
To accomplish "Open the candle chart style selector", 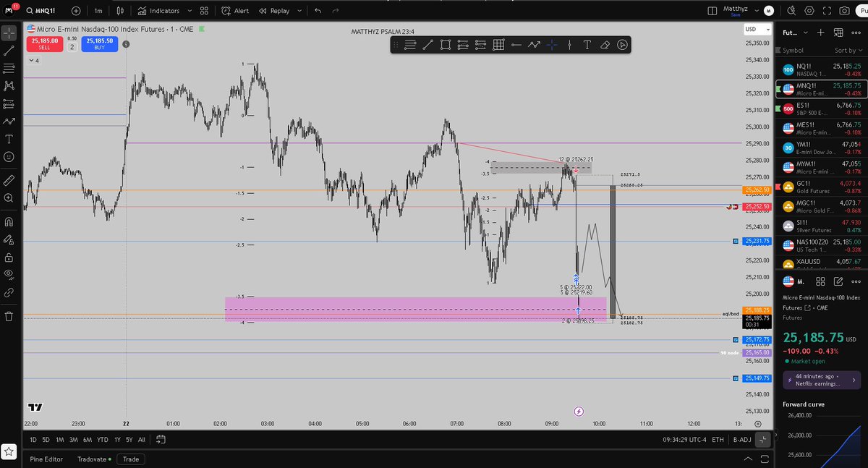I will 120,11.
